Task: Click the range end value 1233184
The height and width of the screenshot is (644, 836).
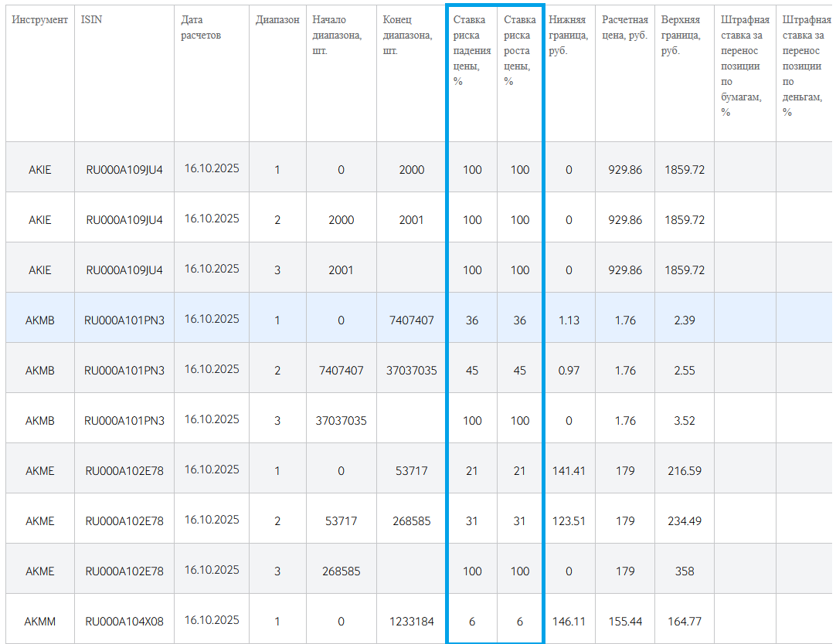Action: [x=411, y=621]
